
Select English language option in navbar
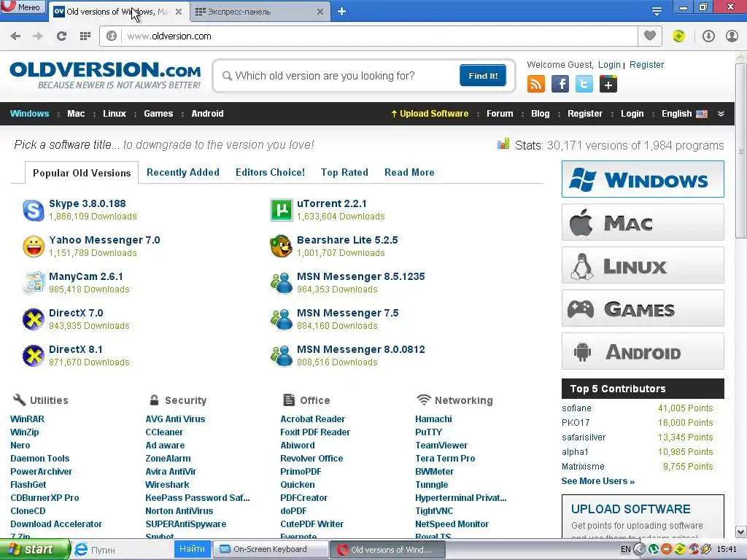(x=684, y=114)
